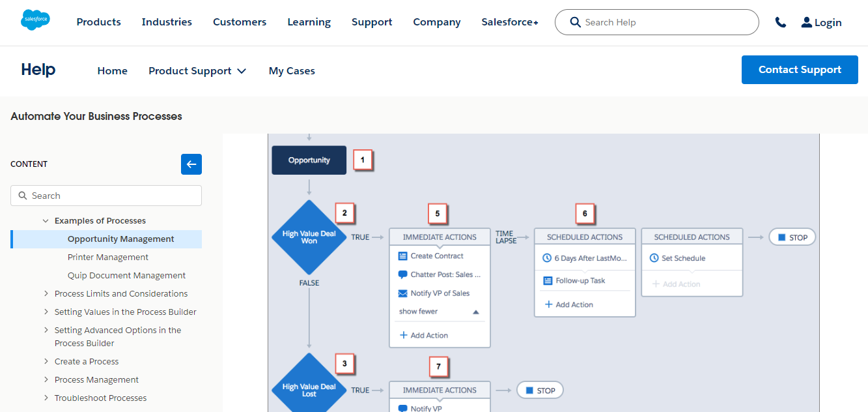Image resolution: width=868 pixels, height=412 pixels.
Task: Click the Contact Support button
Action: point(800,70)
